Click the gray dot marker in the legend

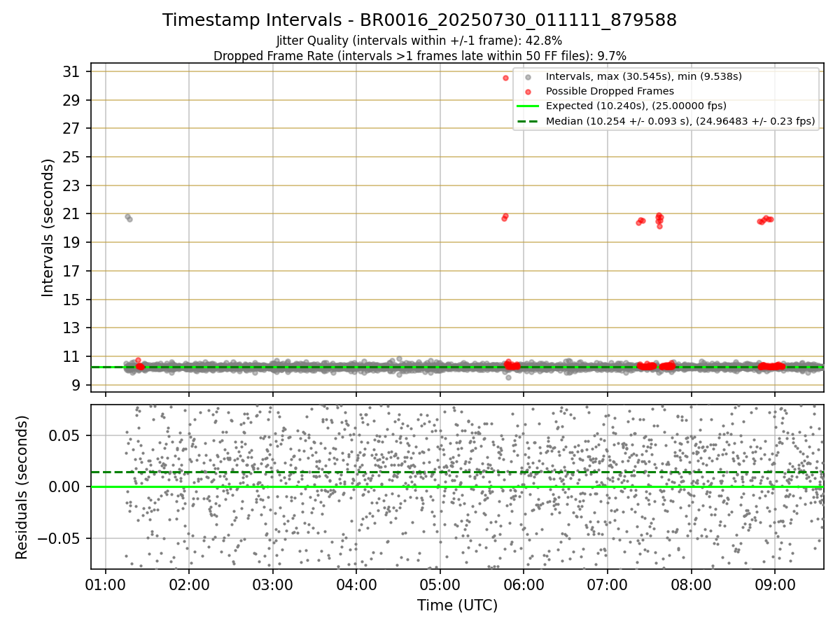pos(528,76)
